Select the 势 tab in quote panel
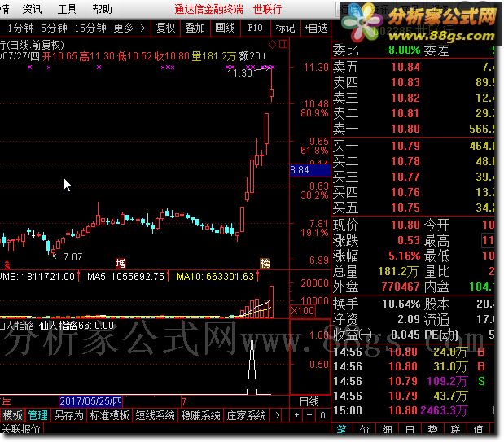 [x=432, y=429]
